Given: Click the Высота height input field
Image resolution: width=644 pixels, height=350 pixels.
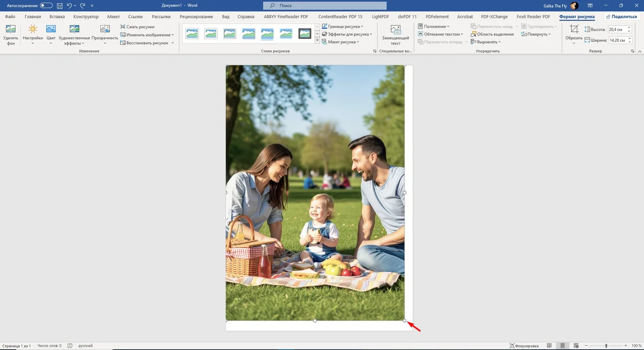Looking at the screenshot, I should [x=618, y=30].
